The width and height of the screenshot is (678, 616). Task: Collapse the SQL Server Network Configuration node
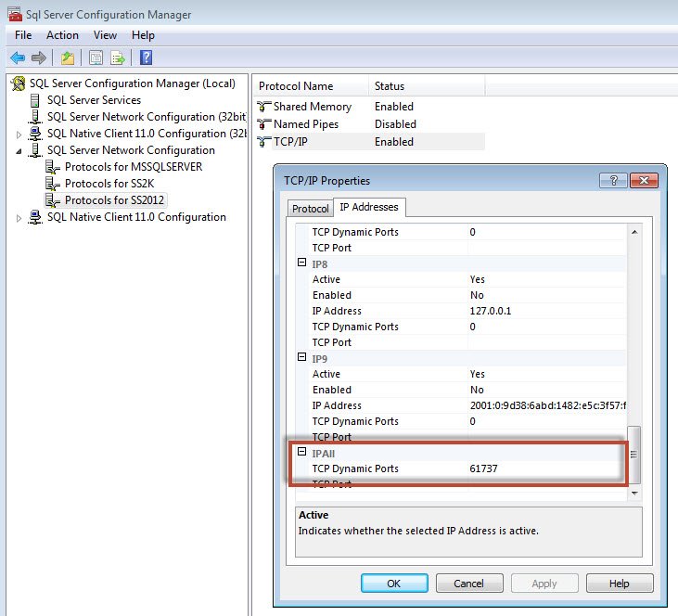[x=19, y=151]
